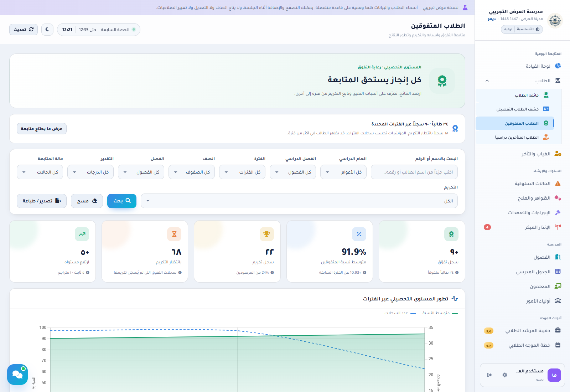
Task: Click الظواهر والعلاج icon in sidebar
Action: pyautogui.click(x=558, y=198)
